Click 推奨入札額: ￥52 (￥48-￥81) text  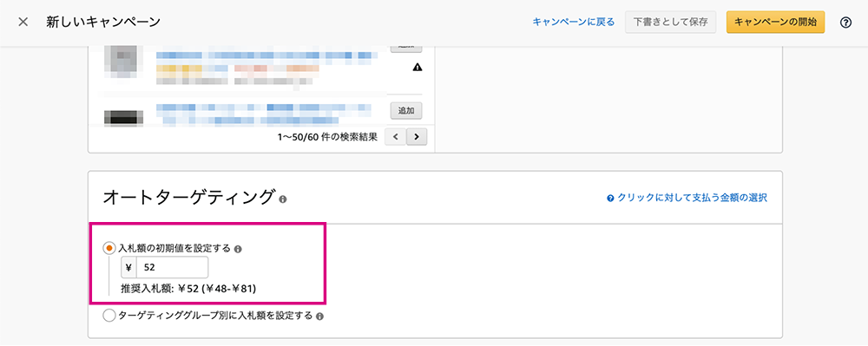[188, 289]
